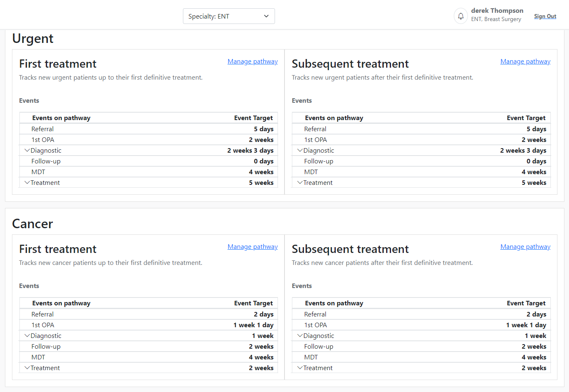Image resolution: width=569 pixels, height=392 pixels.
Task: Expand Diagnostic row in Cancer Subsequent treatment
Action: pyautogui.click(x=300, y=336)
